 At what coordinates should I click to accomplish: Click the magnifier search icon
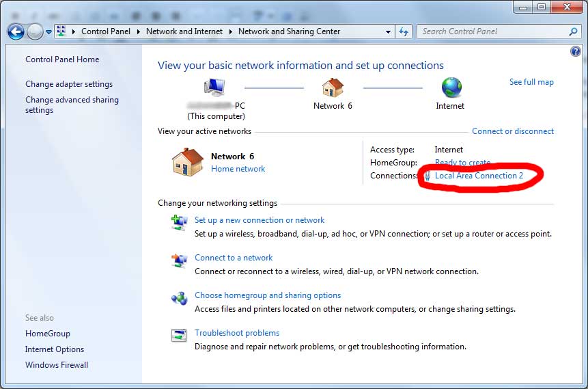coord(572,32)
